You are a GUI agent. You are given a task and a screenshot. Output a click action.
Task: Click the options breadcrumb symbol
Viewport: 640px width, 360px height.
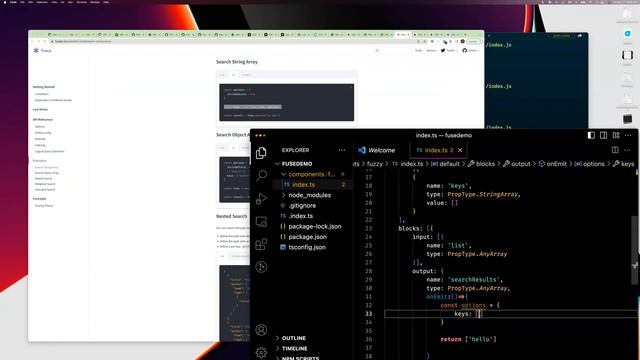pyautogui.click(x=589, y=164)
